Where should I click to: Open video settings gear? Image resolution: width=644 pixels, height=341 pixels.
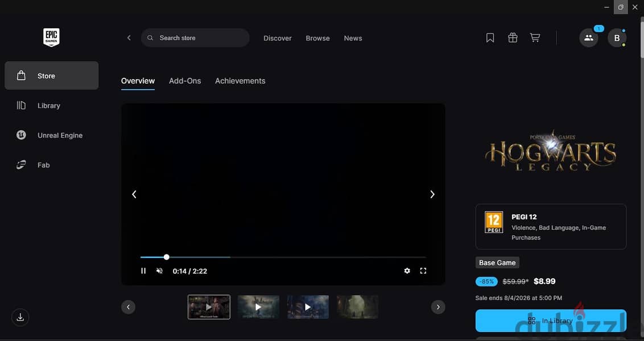[407, 271]
